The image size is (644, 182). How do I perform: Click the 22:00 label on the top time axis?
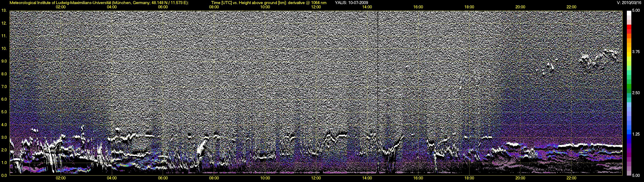[571, 7]
